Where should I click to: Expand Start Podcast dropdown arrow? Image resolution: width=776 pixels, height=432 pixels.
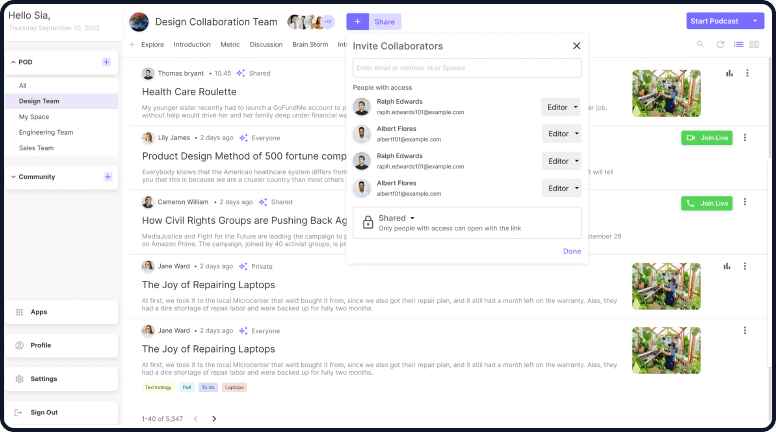754,21
